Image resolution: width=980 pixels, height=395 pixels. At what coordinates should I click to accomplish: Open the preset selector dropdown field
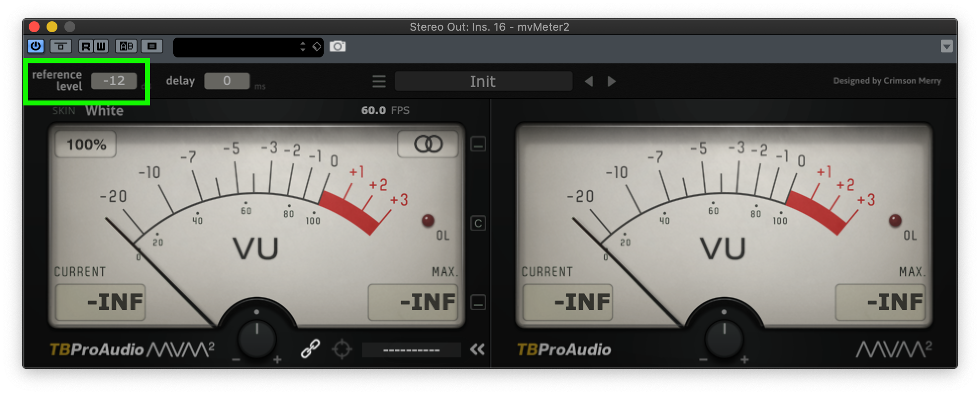click(247, 47)
